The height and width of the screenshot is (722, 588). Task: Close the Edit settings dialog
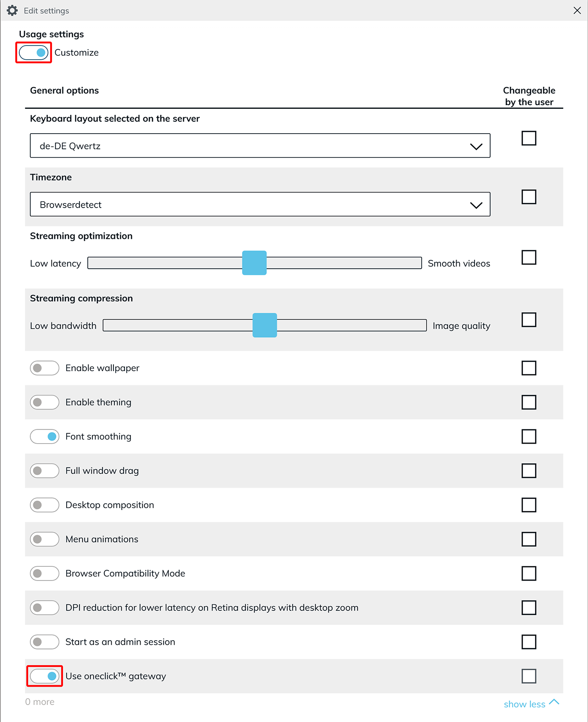click(x=577, y=11)
